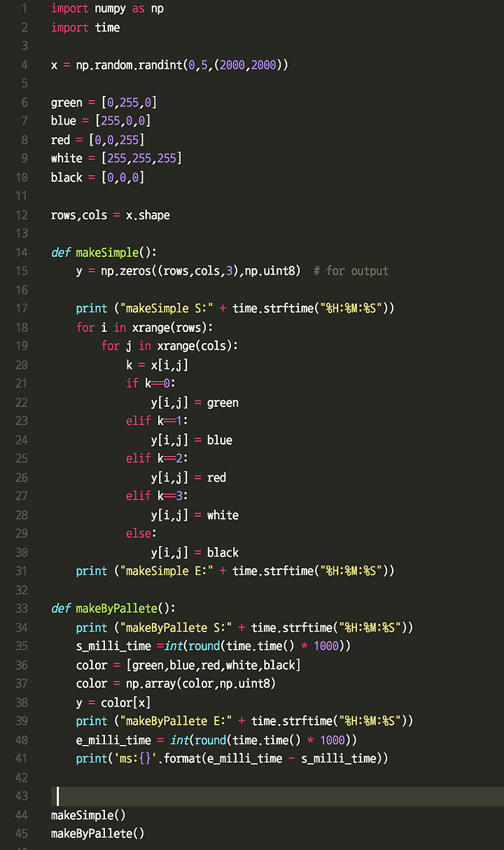Click 'import numpy as np' statement
The height and width of the screenshot is (850, 504).
tap(107, 8)
